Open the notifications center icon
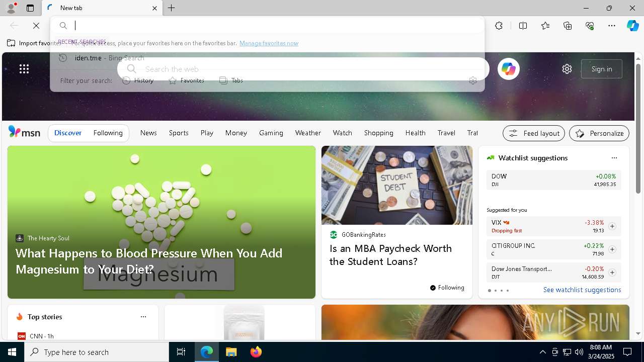 [627, 352]
